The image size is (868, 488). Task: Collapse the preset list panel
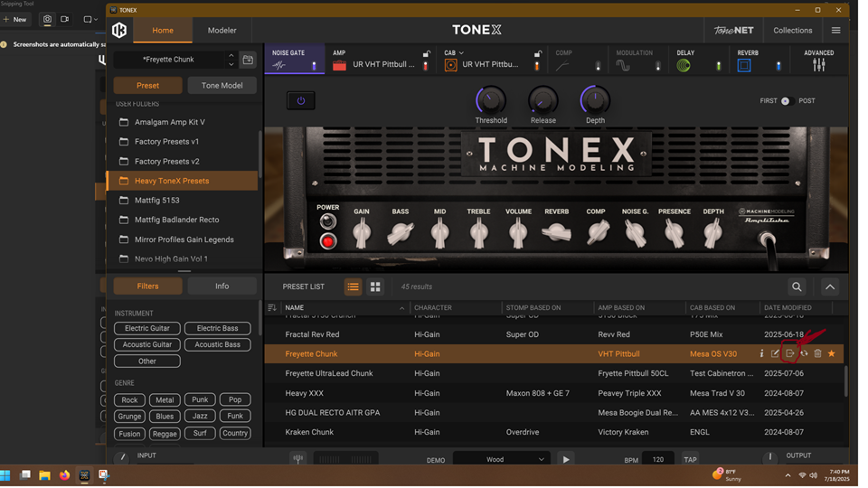point(829,286)
